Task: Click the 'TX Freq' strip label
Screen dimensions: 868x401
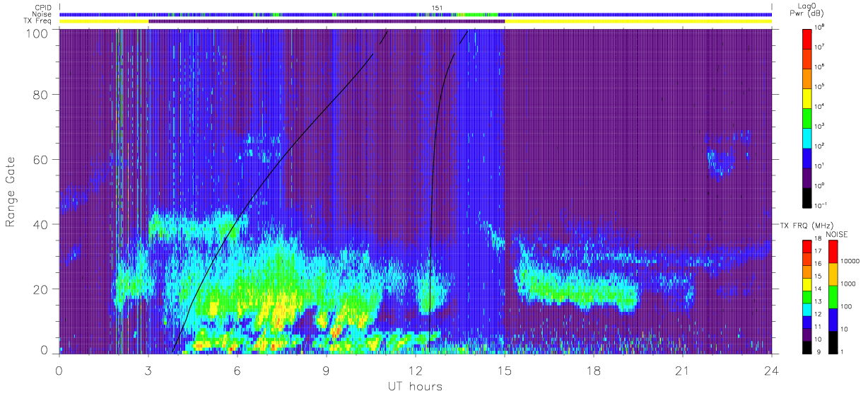Action: pos(39,21)
